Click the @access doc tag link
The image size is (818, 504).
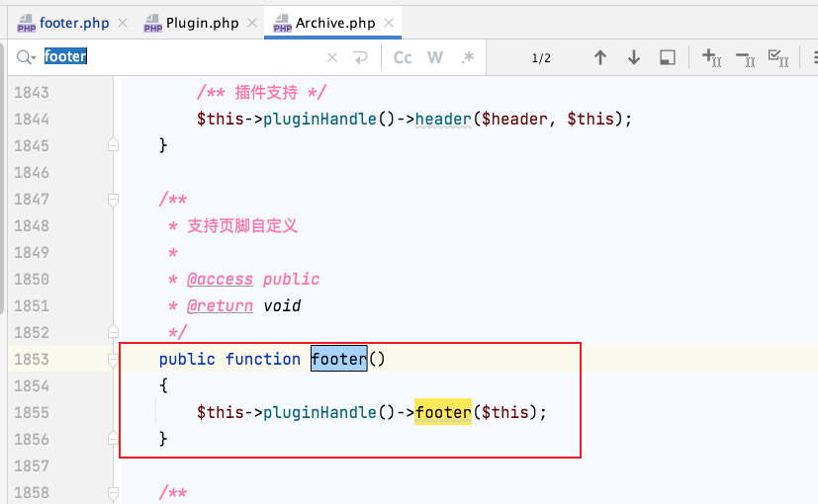tap(220, 279)
